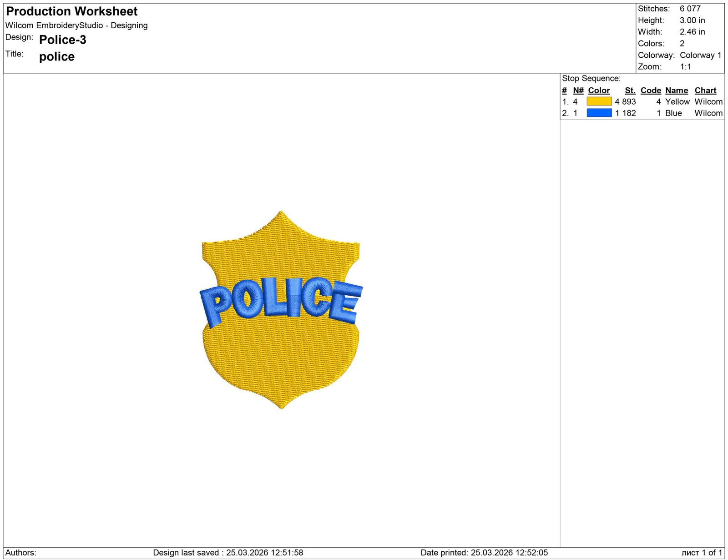Click the Blue thread name in row 2
728x560 pixels.
point(673,113)
